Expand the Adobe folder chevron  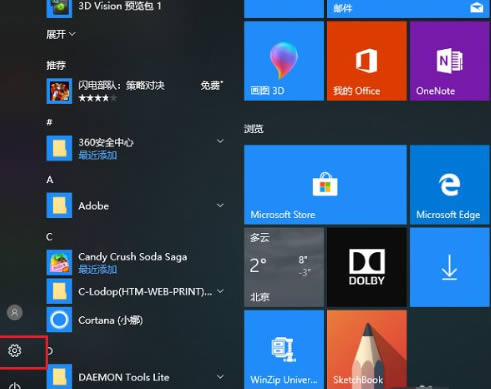point(220,205)
